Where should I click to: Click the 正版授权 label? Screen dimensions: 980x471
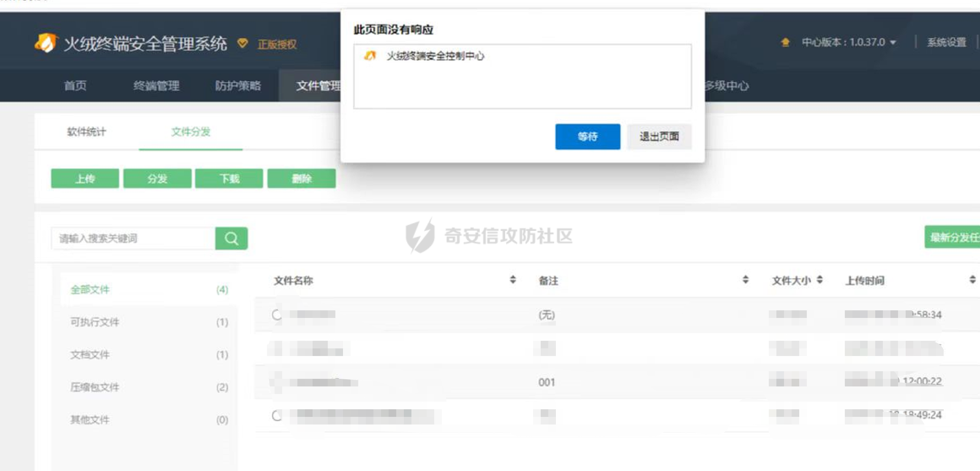(x=277, y=44)
